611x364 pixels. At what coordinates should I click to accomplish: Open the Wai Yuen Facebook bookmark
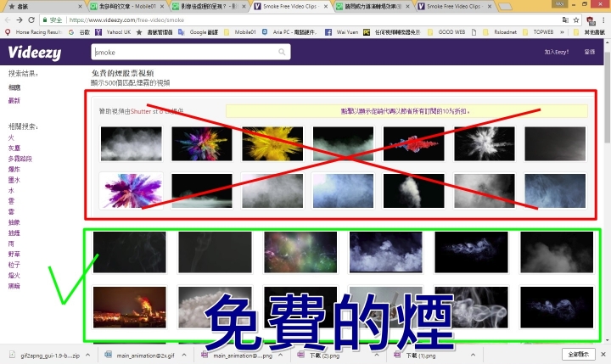pos(342,32)
